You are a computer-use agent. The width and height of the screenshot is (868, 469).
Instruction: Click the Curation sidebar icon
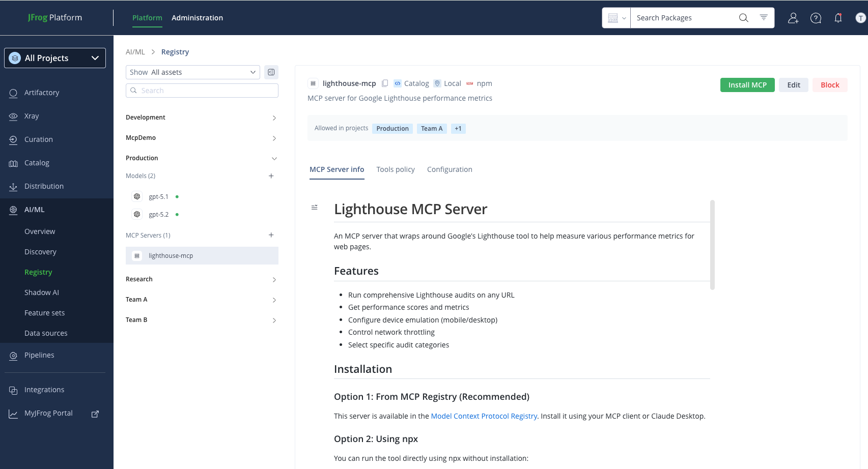13,140
